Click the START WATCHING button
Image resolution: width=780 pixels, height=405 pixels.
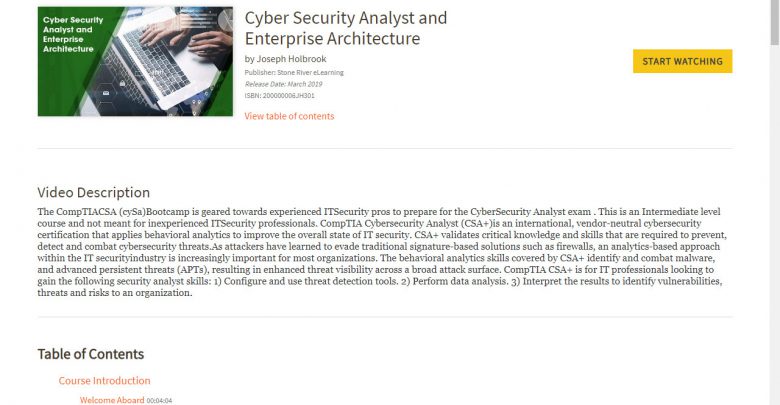coord(682,61)
